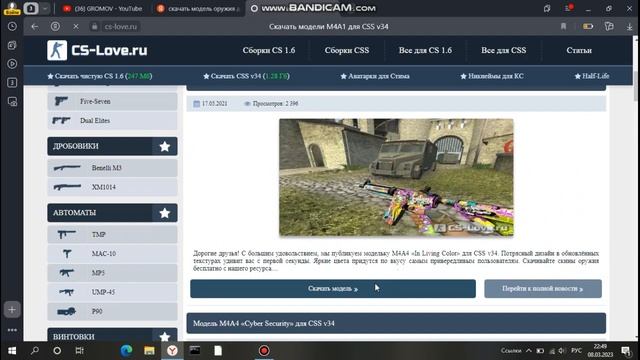Click the page vertical scrollbar

[x=636, y=86]
